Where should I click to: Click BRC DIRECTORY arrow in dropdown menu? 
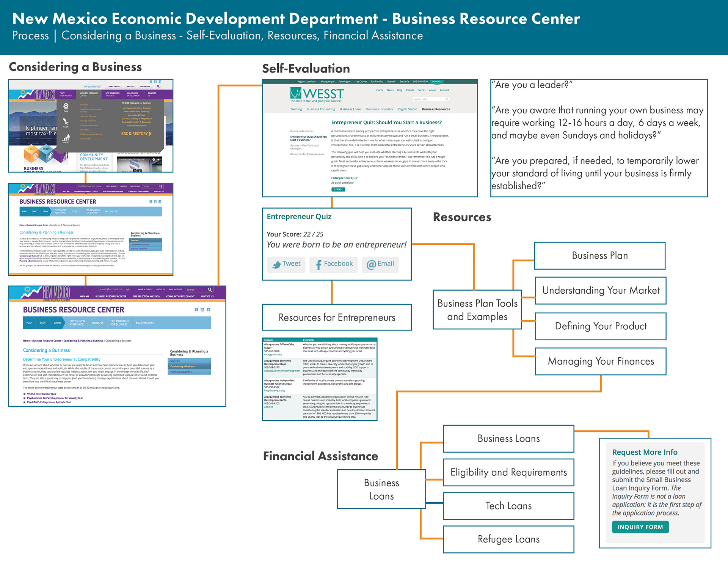150,134
